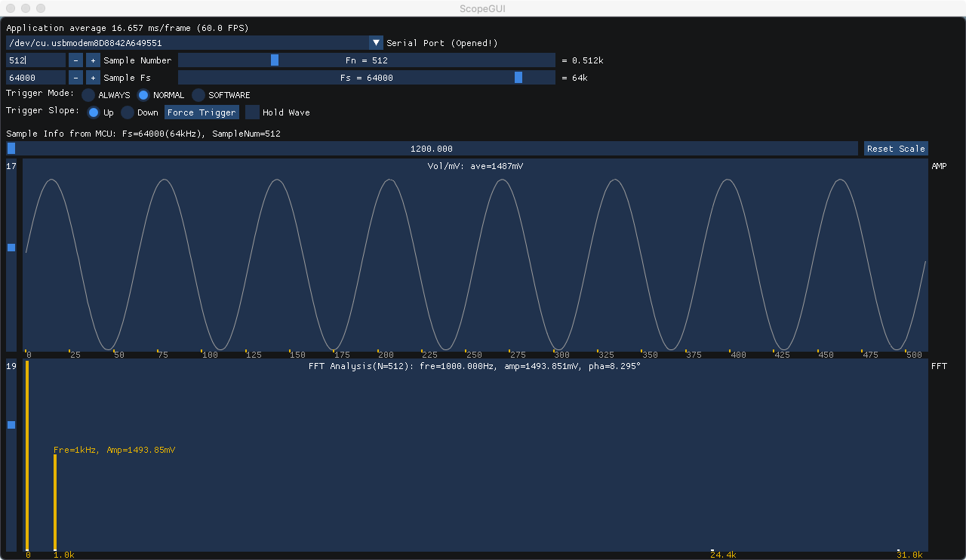Decrease Sample Fs with minus button
This screenshot has width=966, height=560.
pyautogui.click(x=76, y=78)
